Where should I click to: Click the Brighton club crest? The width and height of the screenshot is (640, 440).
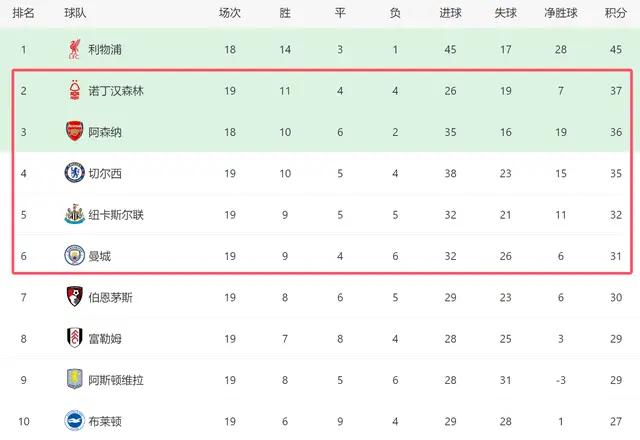coord(74,420)
